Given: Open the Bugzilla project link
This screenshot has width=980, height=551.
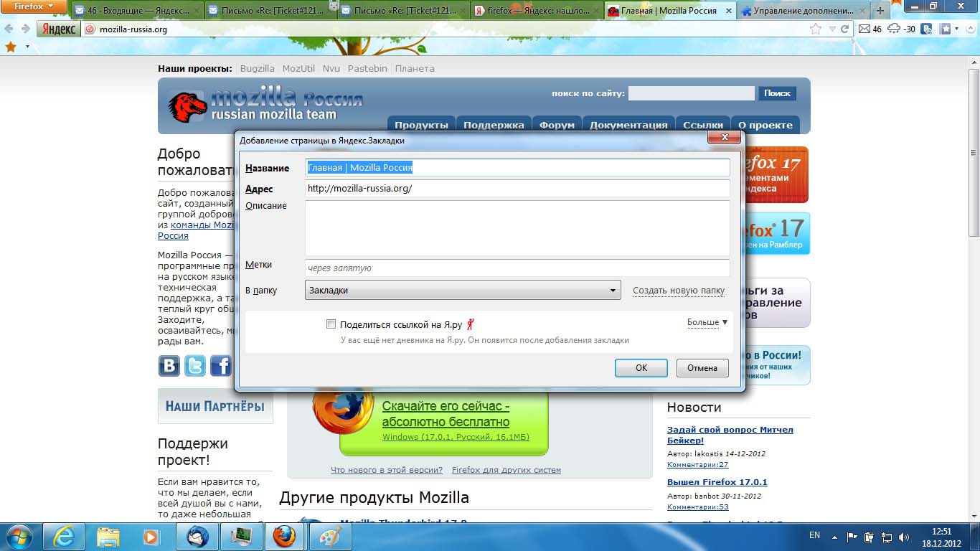Looking at the screenshot, I should (x=258, y=68).
